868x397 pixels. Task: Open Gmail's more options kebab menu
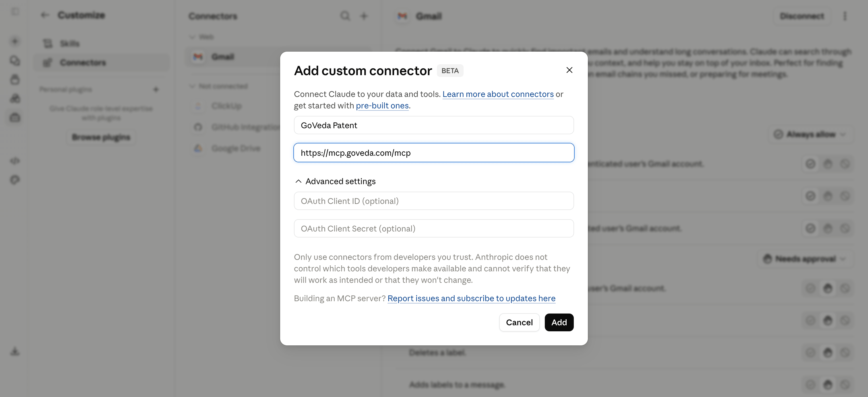(844, 16)
